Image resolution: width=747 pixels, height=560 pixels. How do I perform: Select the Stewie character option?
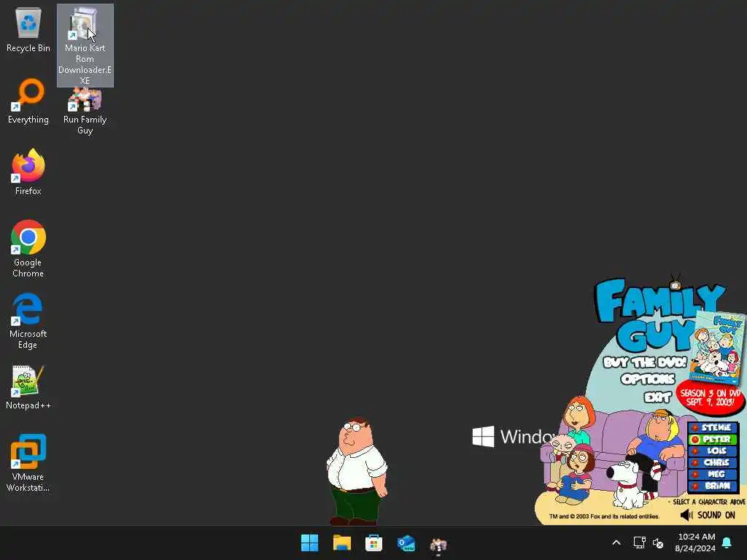(x=713, y=427)
